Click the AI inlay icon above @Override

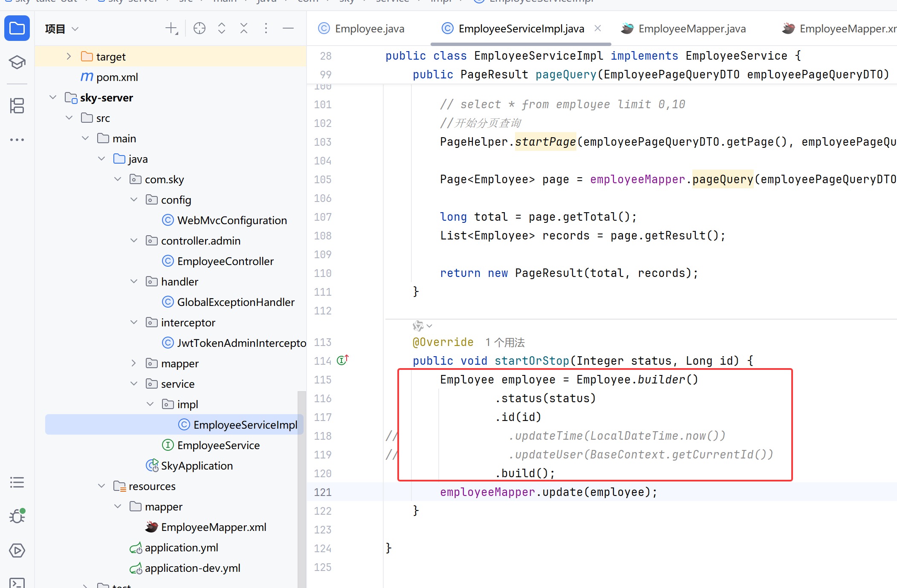pyautogui.click(x=418, y=326)
